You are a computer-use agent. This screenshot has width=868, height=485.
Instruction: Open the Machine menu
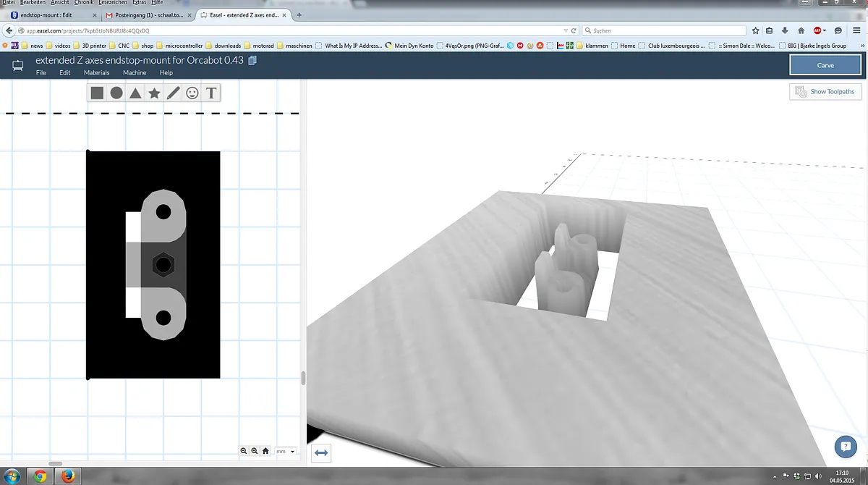pyautogui.click(x=135, y=73)
